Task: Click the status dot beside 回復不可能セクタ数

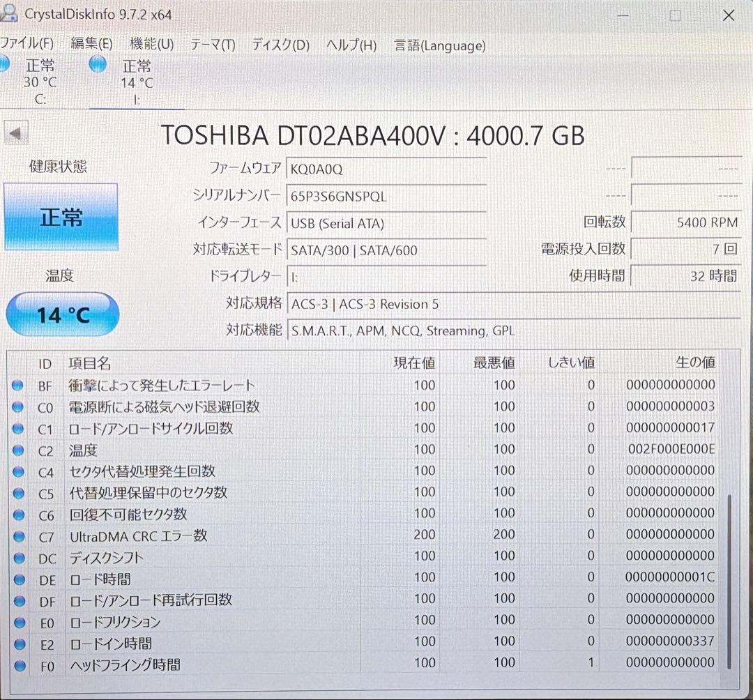Action: (17, 515)
